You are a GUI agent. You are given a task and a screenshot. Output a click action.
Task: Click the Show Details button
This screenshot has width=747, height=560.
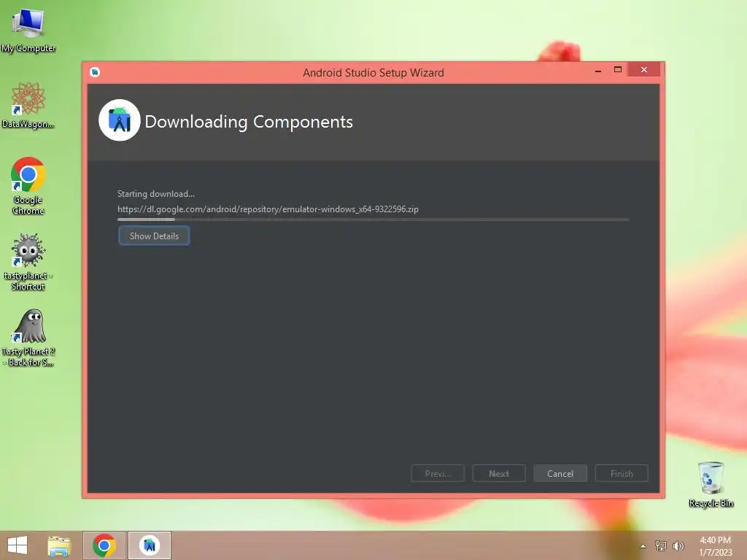click(x=154, y=236)
